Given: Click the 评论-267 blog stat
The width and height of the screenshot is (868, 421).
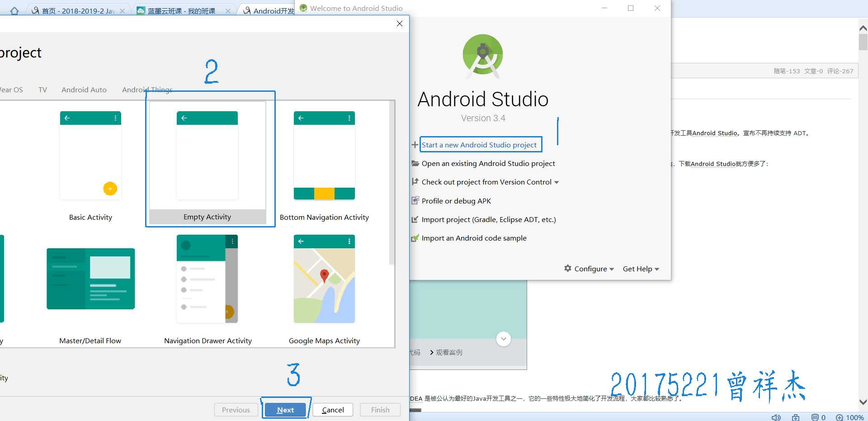Looking at the screenshot, I should 840,71.
